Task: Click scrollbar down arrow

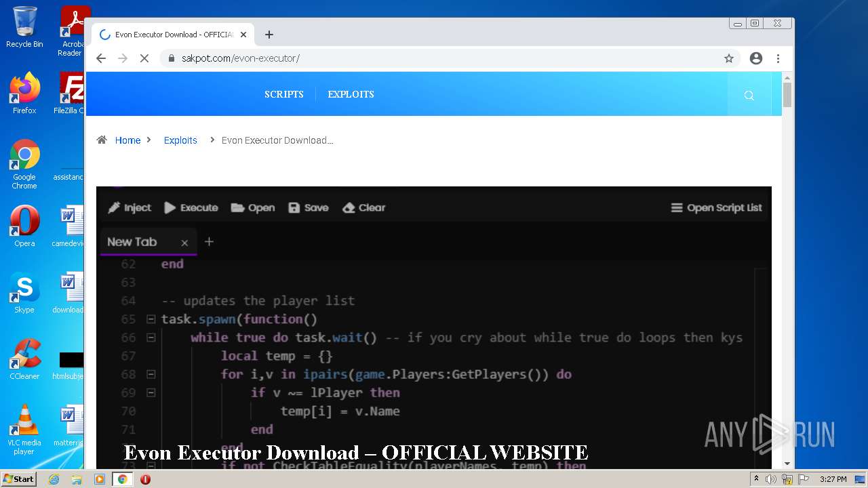Action: (787, 464)
